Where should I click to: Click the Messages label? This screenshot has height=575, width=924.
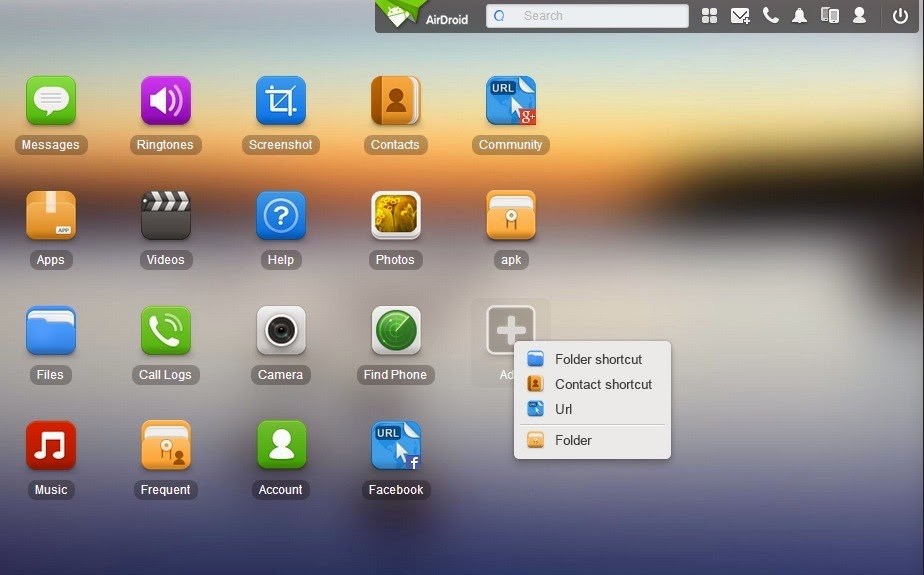coord(51,145)
